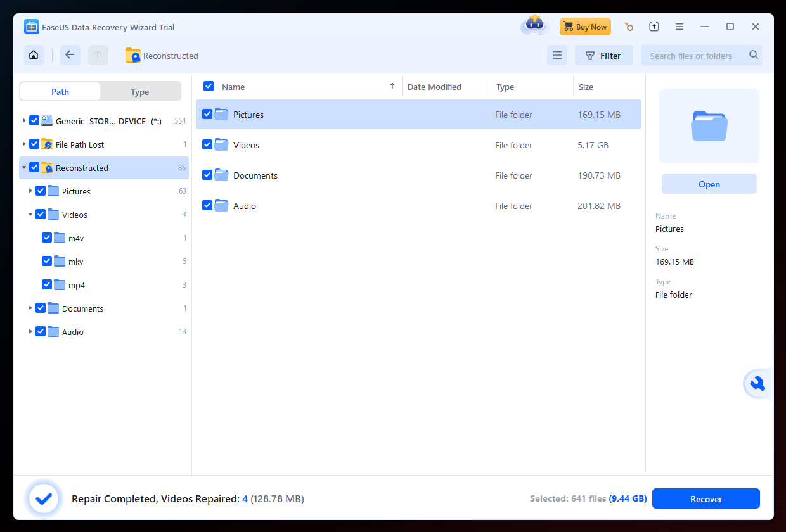Expand the Pictures node in tree
This screenshot has width=786, height=532.
click(30, 191)
